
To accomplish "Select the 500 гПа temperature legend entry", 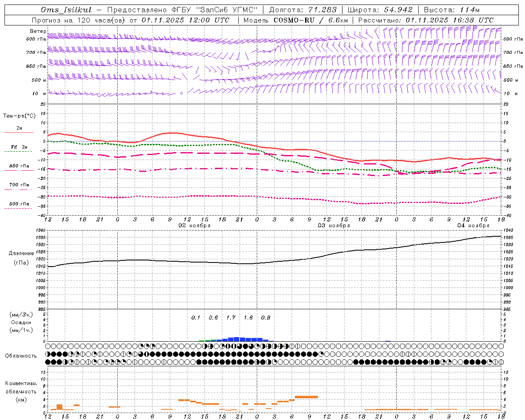I will click(x=19, y=204).
